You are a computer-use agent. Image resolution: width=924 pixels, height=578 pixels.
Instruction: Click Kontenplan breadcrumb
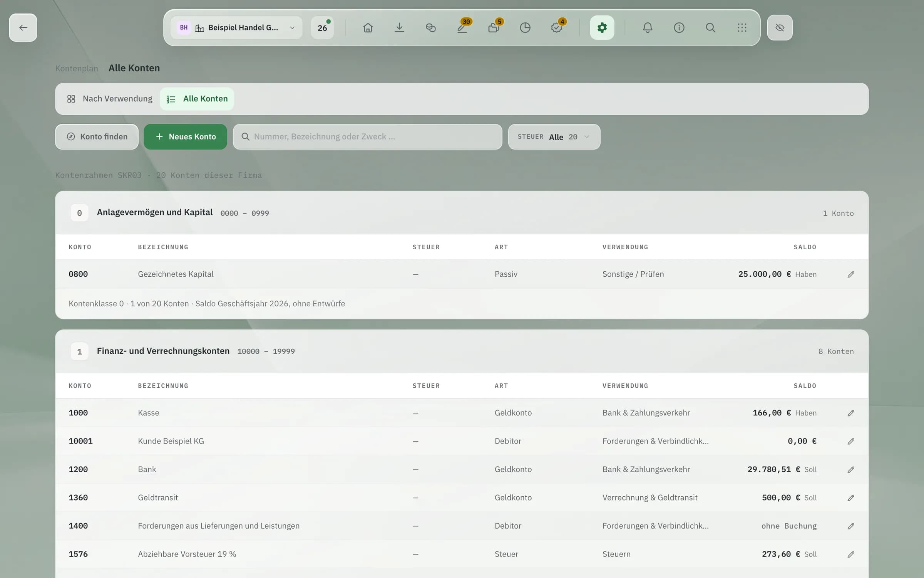tap(77, 68)
